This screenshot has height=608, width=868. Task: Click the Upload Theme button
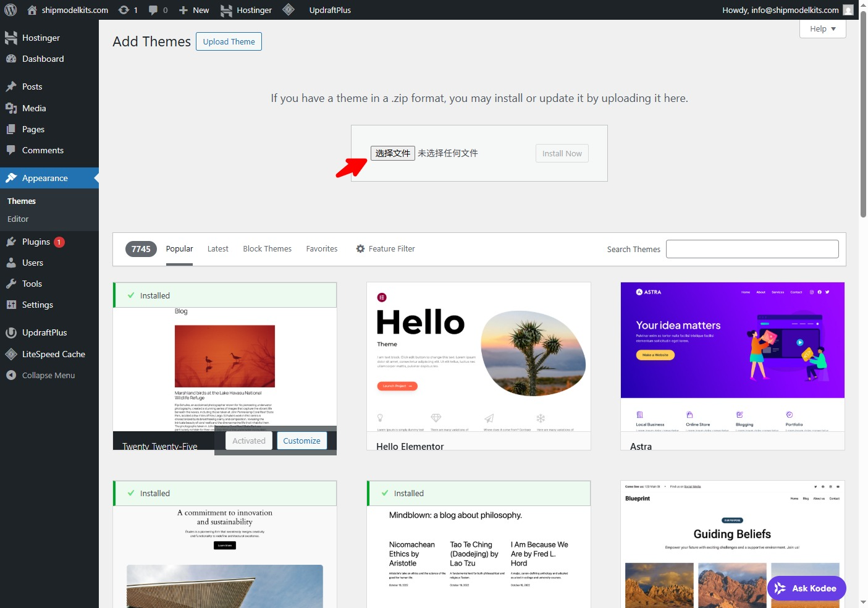coord(229,41)
